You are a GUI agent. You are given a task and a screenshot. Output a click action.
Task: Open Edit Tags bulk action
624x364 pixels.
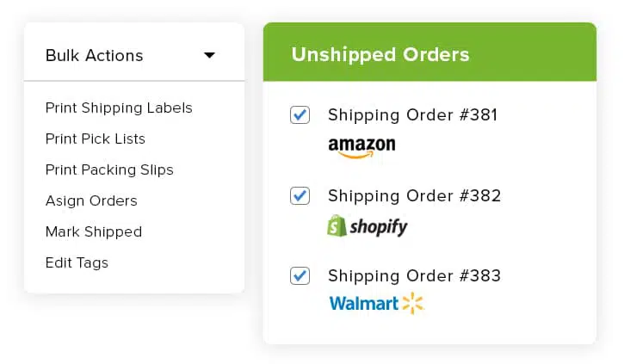[x=77, y=262]
